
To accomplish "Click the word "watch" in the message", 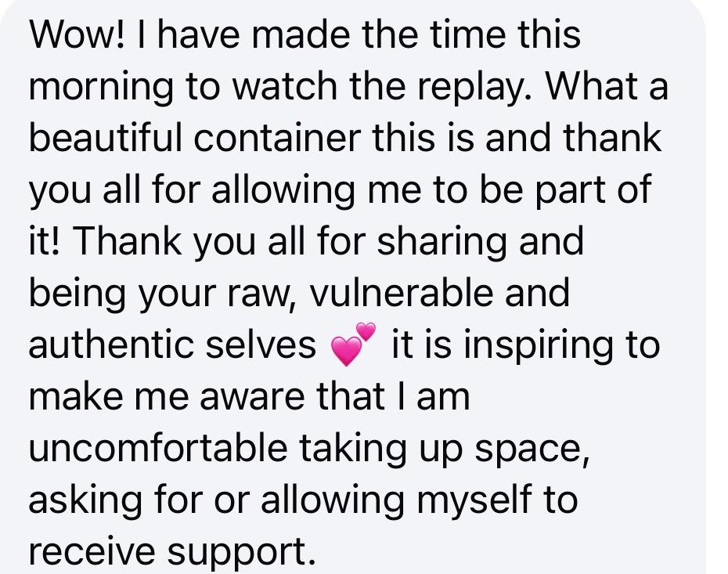I will [x=285, y=86].
